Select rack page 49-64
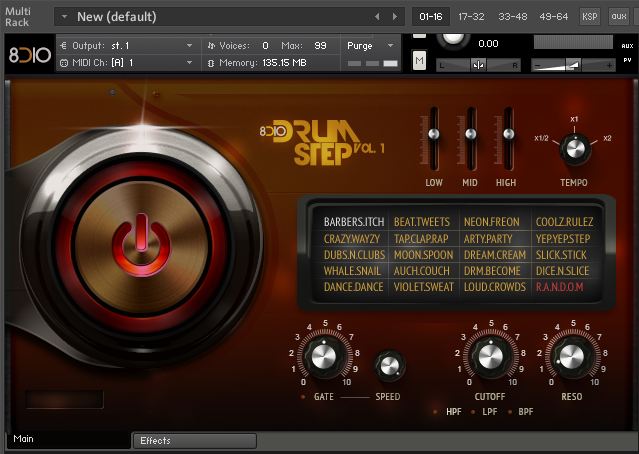This screenshot has width=639, height=454. click(x=553, y=17)
